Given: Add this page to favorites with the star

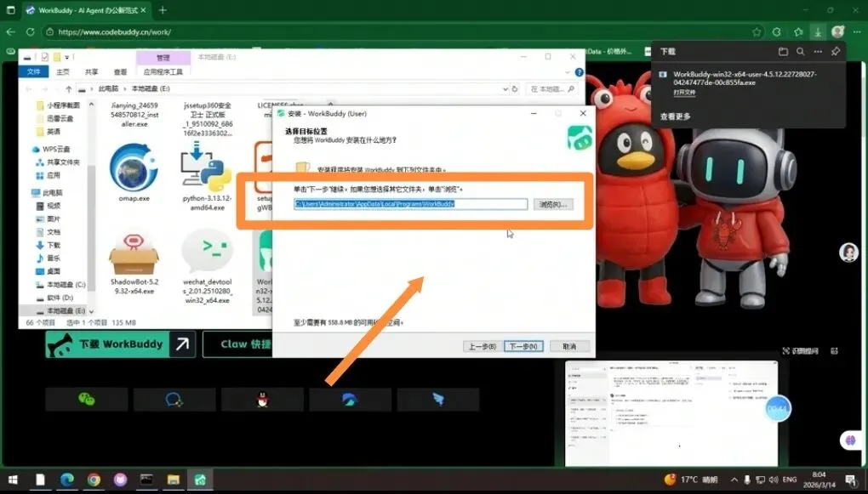Looking at the screenshot, I should click(x=757, y=32).
